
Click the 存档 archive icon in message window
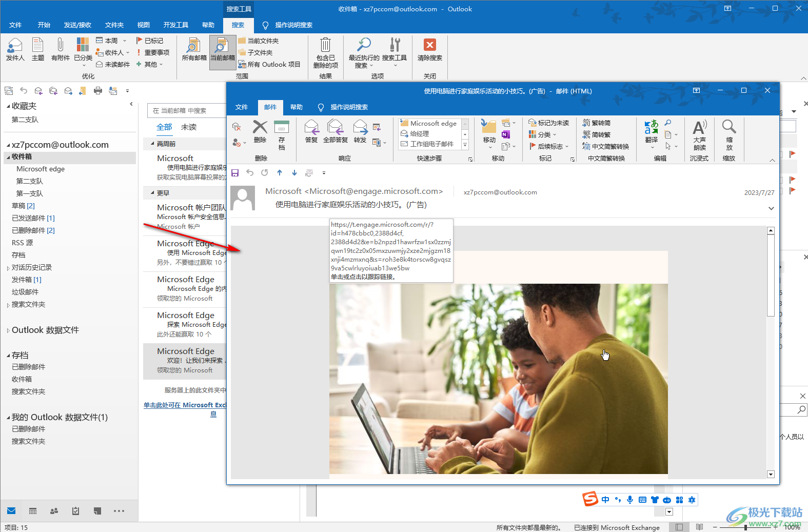coord(282,135)
